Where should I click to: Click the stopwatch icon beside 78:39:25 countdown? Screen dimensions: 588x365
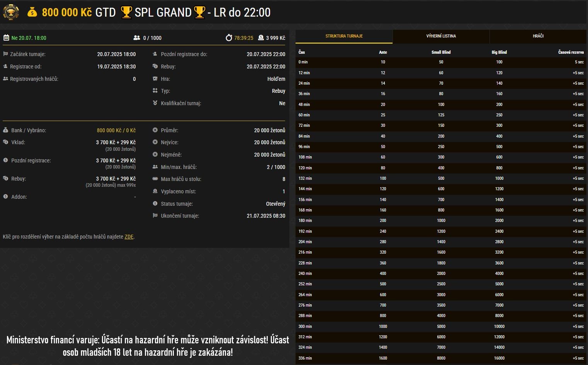point(229,38)
